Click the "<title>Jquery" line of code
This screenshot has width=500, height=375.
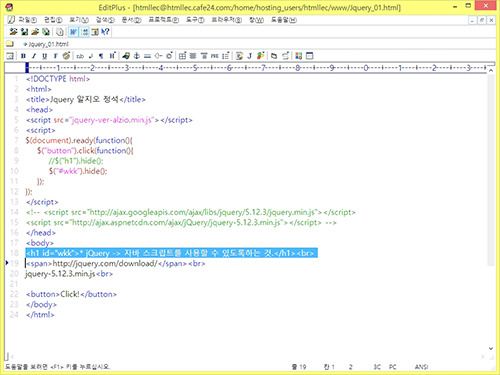point(86,99)
